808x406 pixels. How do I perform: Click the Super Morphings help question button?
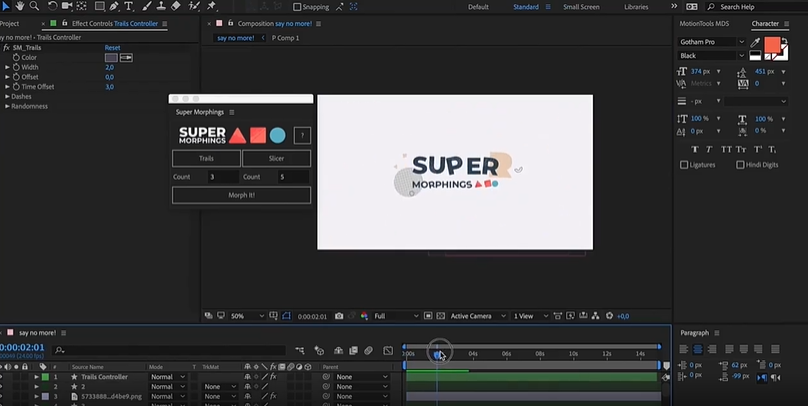click(x=302, y=136)
